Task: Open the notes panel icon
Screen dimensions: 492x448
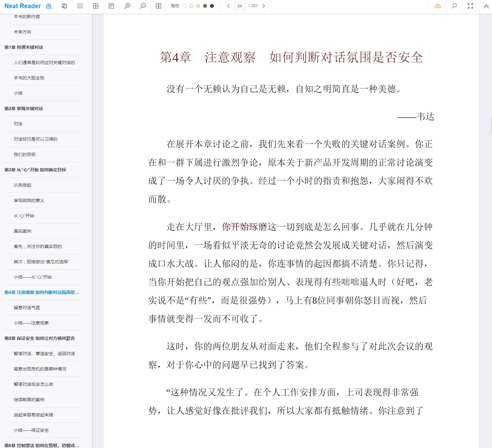Action: click(111, 6)
